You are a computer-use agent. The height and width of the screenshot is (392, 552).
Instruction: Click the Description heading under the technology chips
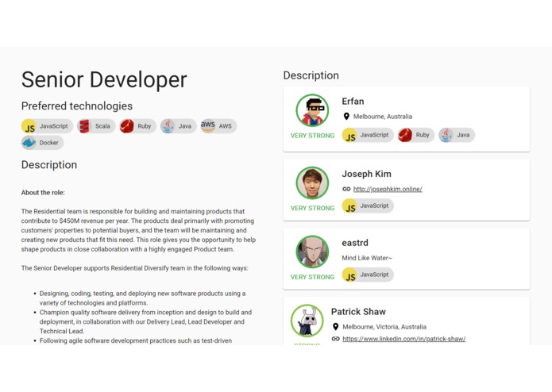click(x=49, y=164)
